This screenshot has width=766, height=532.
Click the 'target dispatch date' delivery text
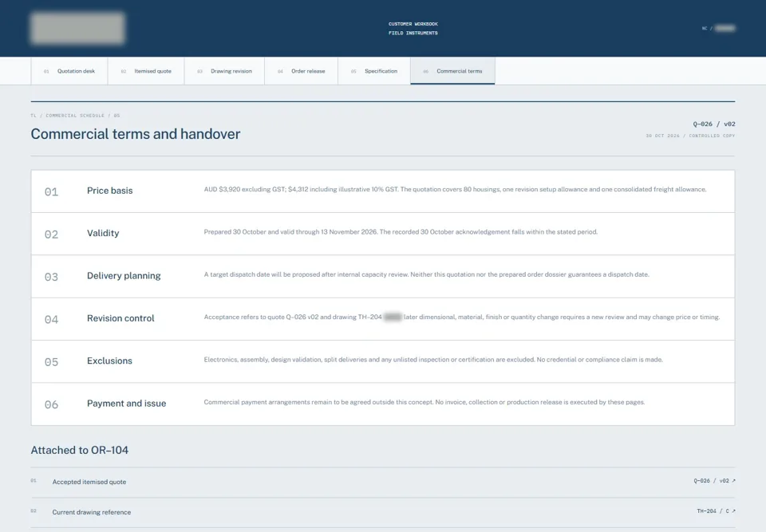coord(426,274)
